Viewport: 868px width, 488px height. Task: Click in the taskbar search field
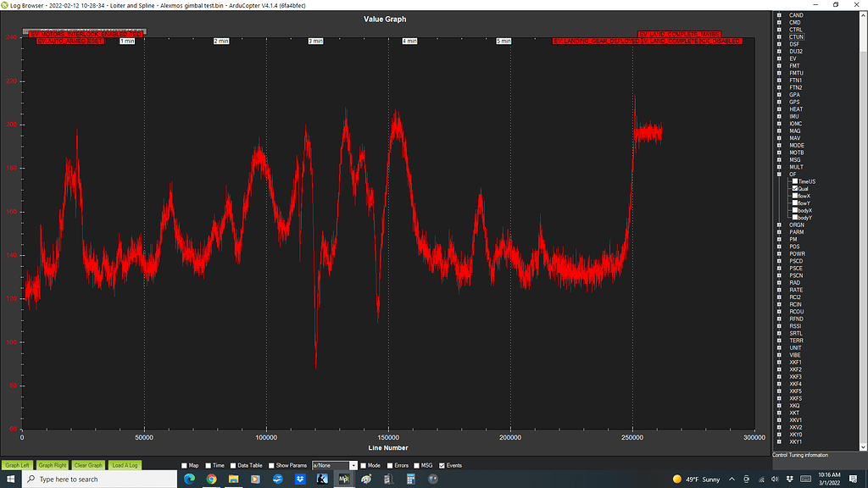click(93, 479)
